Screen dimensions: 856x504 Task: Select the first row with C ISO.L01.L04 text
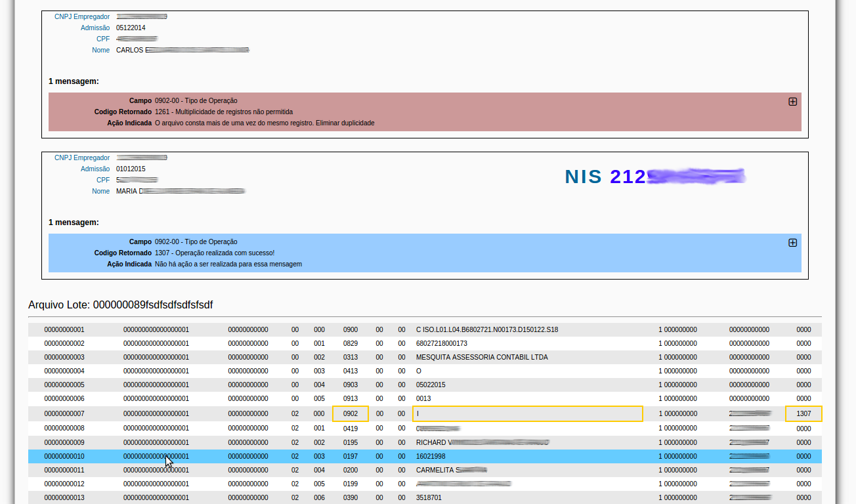486,329
